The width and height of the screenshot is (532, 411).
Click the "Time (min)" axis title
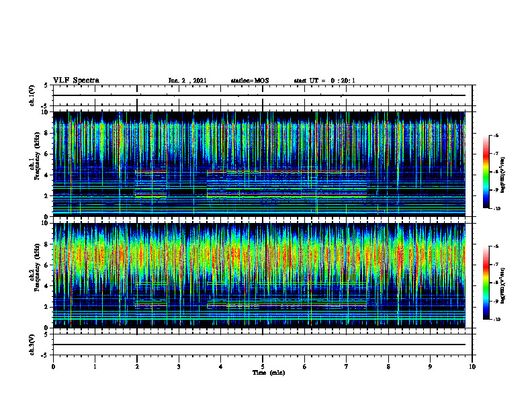click(269, 373)
